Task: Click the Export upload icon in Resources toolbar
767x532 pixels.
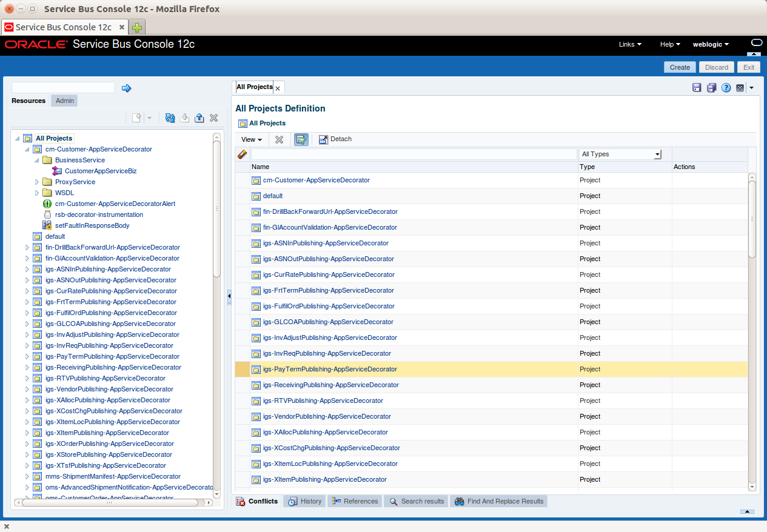Action: (x=199, y=118)
